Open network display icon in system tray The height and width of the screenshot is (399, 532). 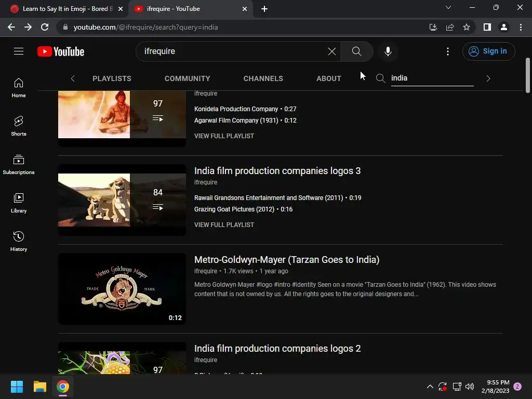pyautogui.click(x=457, y=387)
